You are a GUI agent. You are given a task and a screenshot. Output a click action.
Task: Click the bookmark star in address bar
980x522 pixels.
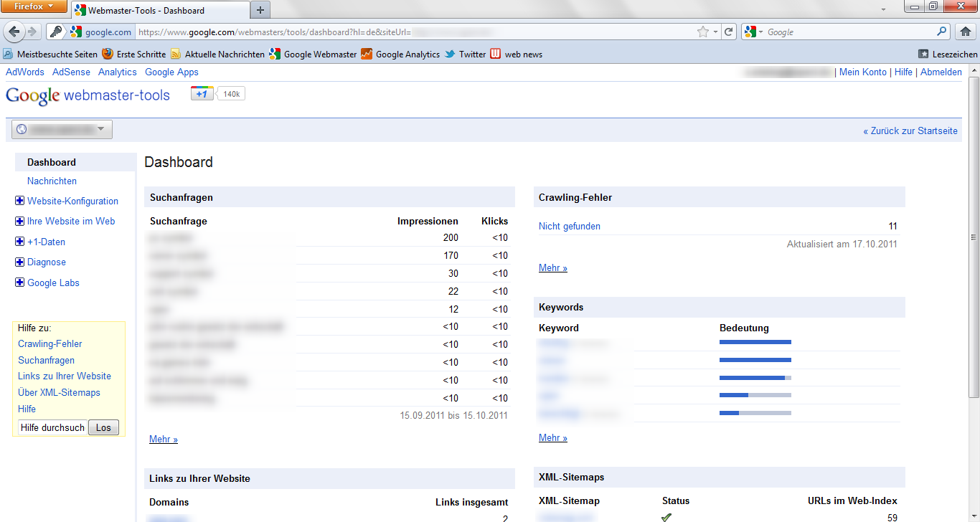click(702, 32)
